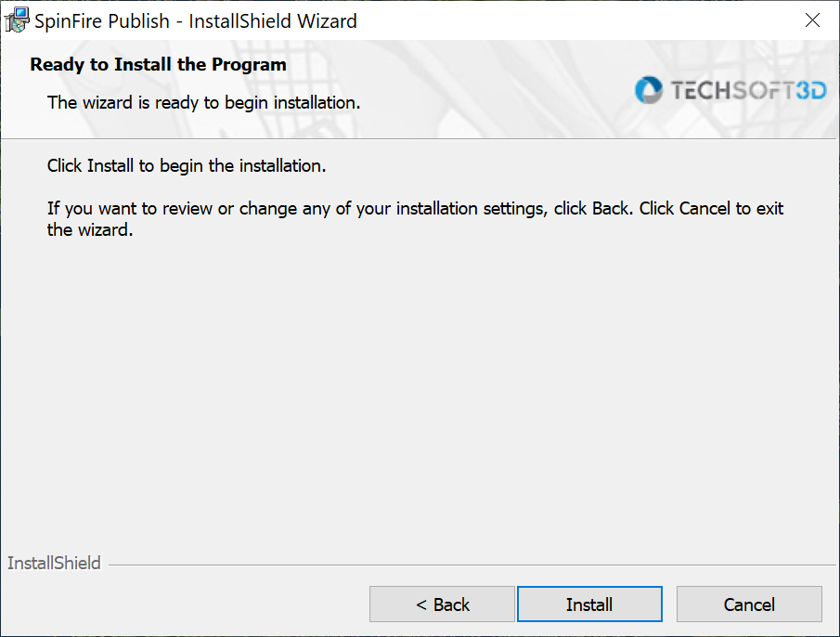Click the blank space left of the Back button

[x=186, y=604]
